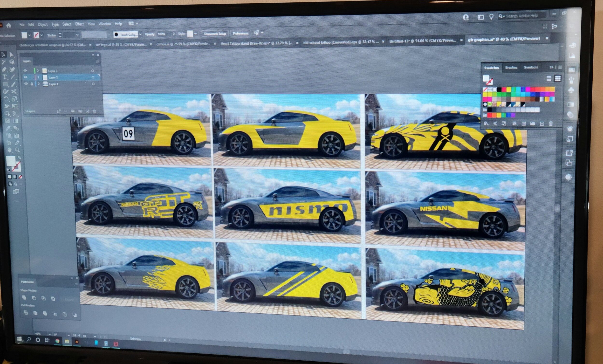Click the Search Adobe Help field
Screen dimensions: 603x364
tap(522, 16)
